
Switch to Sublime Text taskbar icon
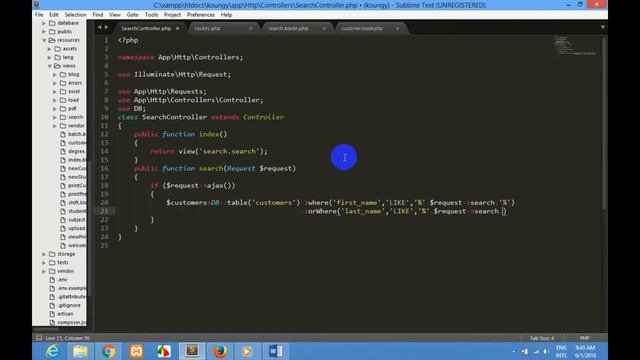[192, 351]
